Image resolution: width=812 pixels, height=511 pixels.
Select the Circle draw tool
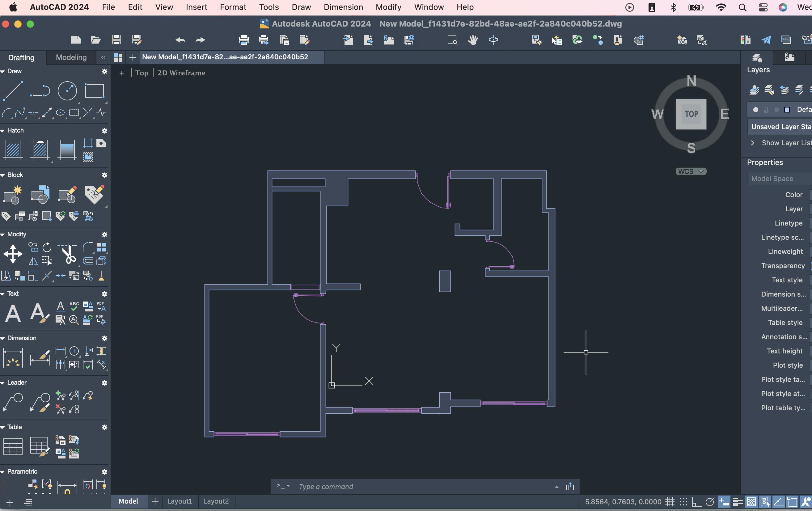(67, 91)
